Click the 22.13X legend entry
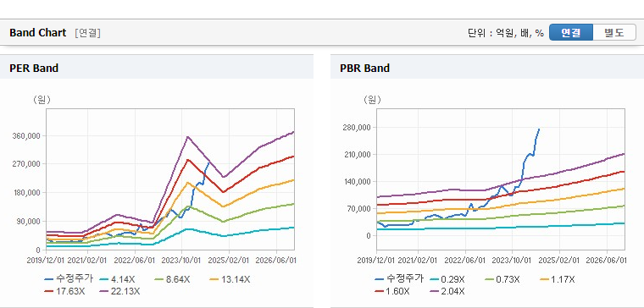 pos(120,292)
